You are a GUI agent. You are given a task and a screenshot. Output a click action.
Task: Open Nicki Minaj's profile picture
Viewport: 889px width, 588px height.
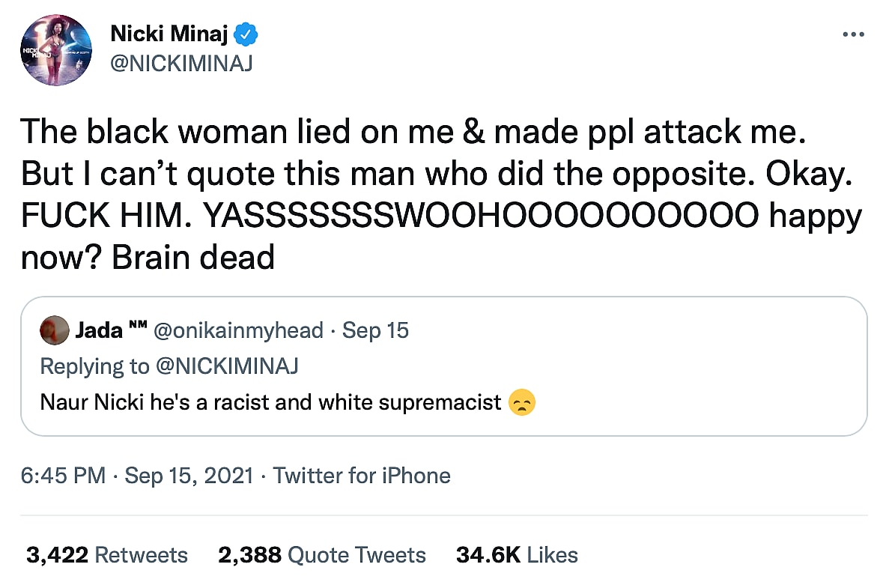(x=57, y=50)
